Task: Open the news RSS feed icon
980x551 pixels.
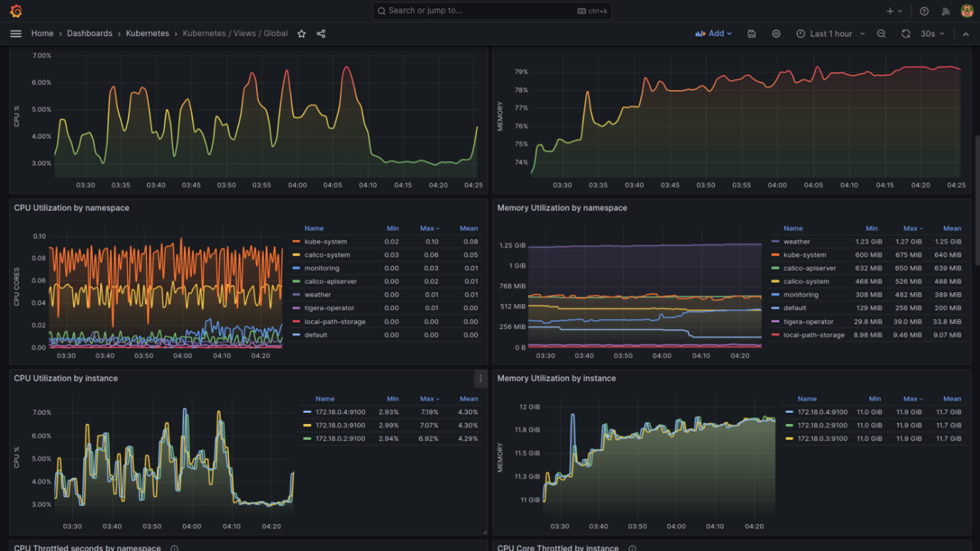Action: tap(945, 11)
